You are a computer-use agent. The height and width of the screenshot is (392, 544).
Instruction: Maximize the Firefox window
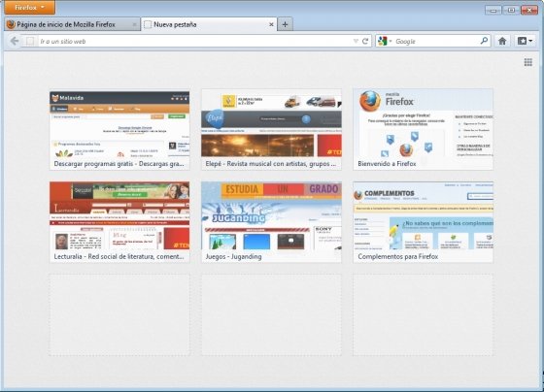(x=511, y=10)
